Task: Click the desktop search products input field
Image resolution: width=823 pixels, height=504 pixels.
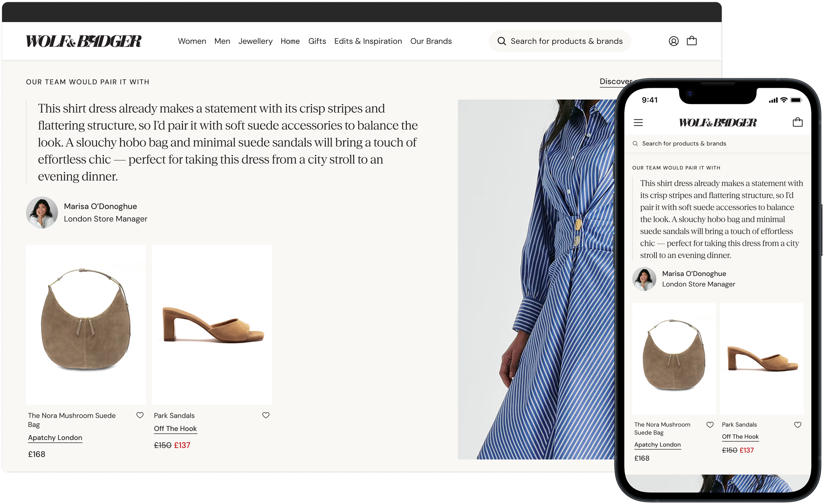Action: [566, 41]
